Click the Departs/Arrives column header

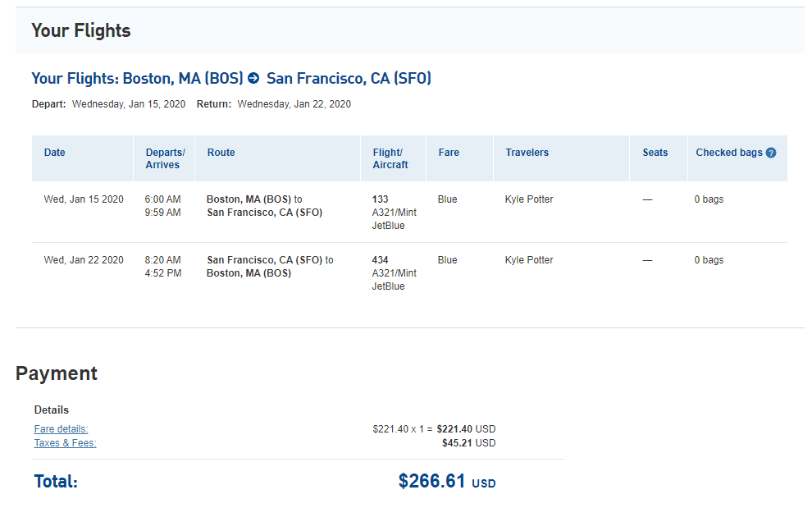165,158
